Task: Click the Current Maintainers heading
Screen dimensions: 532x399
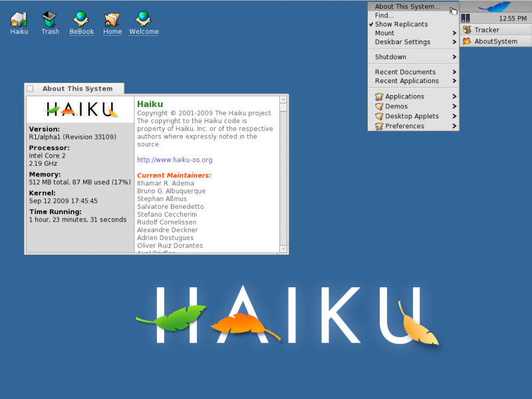Action: [174, 176]
